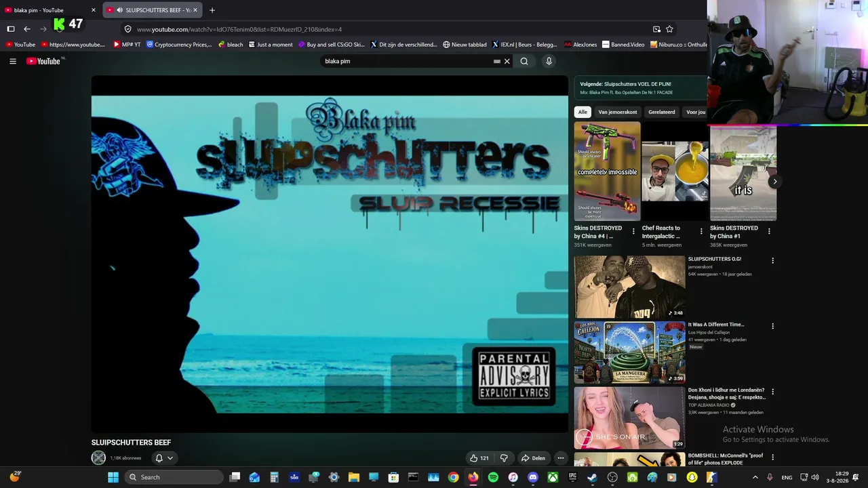The height and width of the screenshot is (488, 868).
Task: Select the 'Gerelateerd' filter chip
Action: (662, 112)
